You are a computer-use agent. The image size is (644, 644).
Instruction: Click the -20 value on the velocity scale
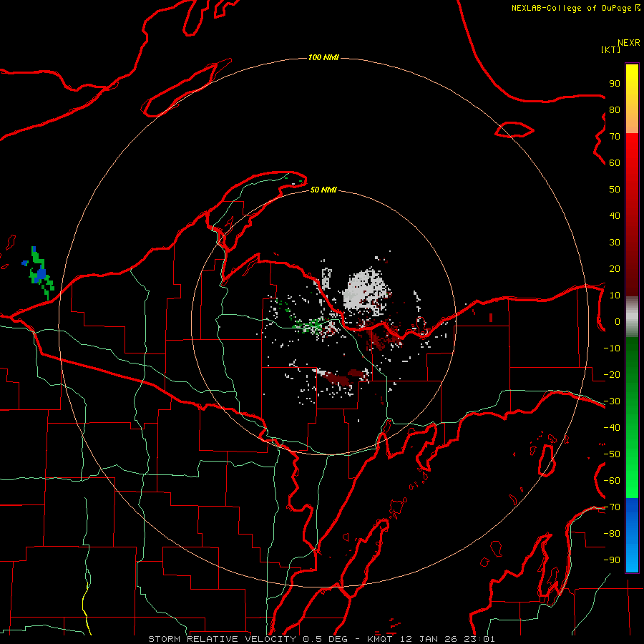click(x=612, y=375)
